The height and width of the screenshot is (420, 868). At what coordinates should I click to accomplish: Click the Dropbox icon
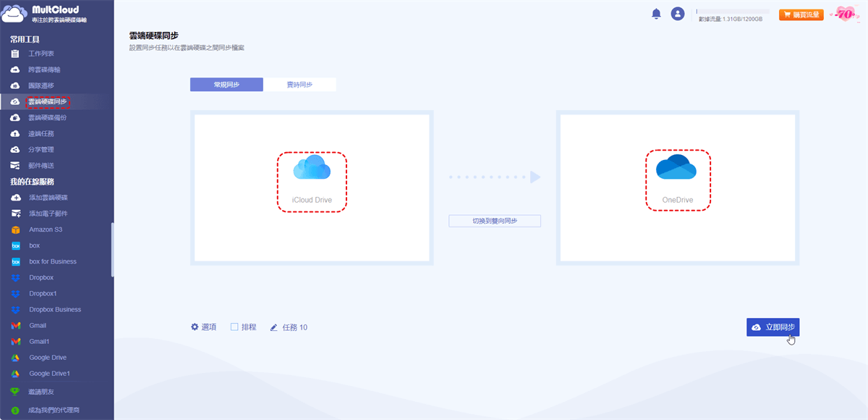click(15, 277)
